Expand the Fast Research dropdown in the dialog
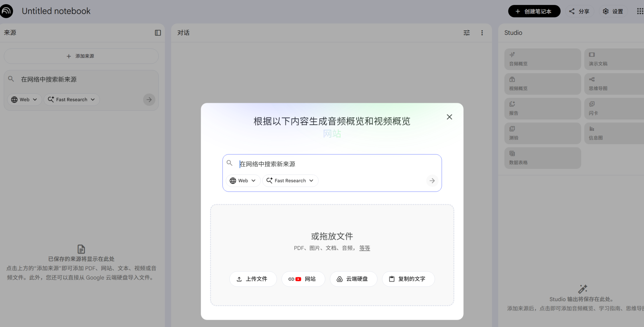644x327 pixels. coord(290,181)
